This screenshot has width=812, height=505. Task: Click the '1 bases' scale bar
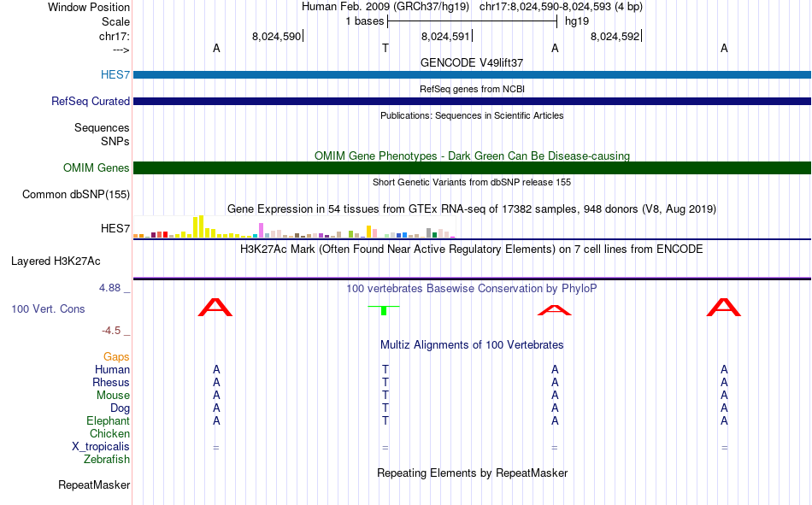(472, 21)
